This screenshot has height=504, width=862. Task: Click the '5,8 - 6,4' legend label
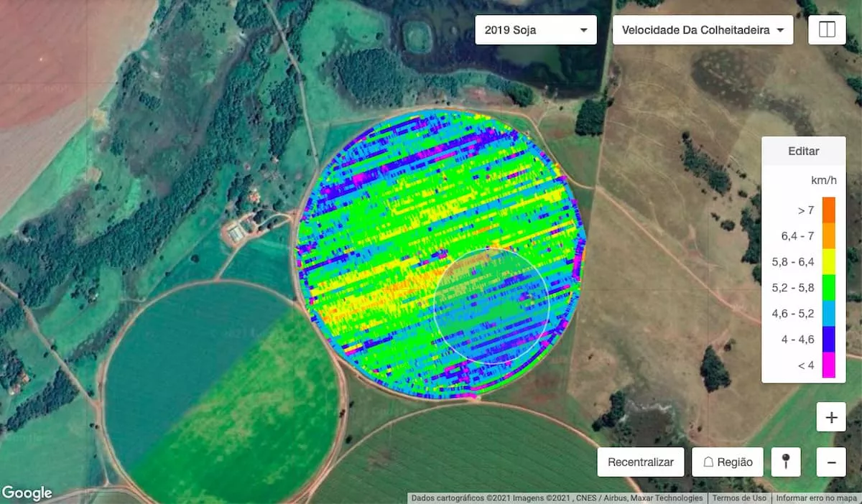pos(793,262)
